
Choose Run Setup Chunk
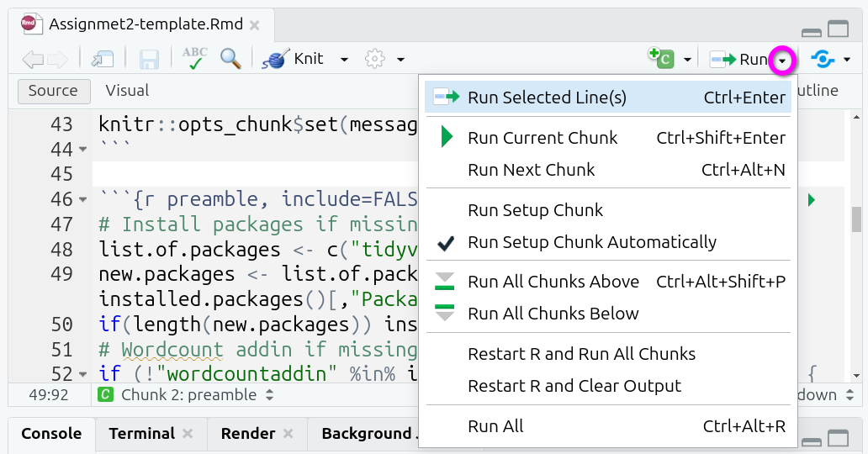pyautogui.click(x=608, y=210)
